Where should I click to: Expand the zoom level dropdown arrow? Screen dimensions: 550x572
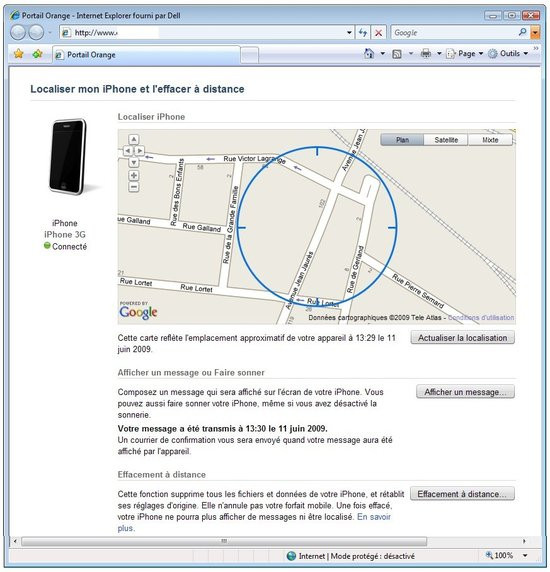click(525, 556)
